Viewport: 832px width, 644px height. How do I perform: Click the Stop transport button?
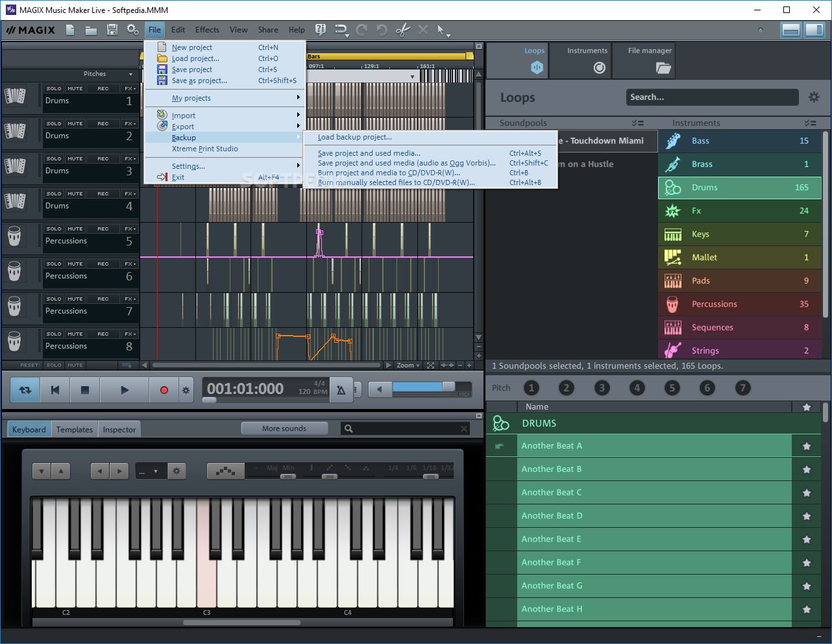pos(84,390)
